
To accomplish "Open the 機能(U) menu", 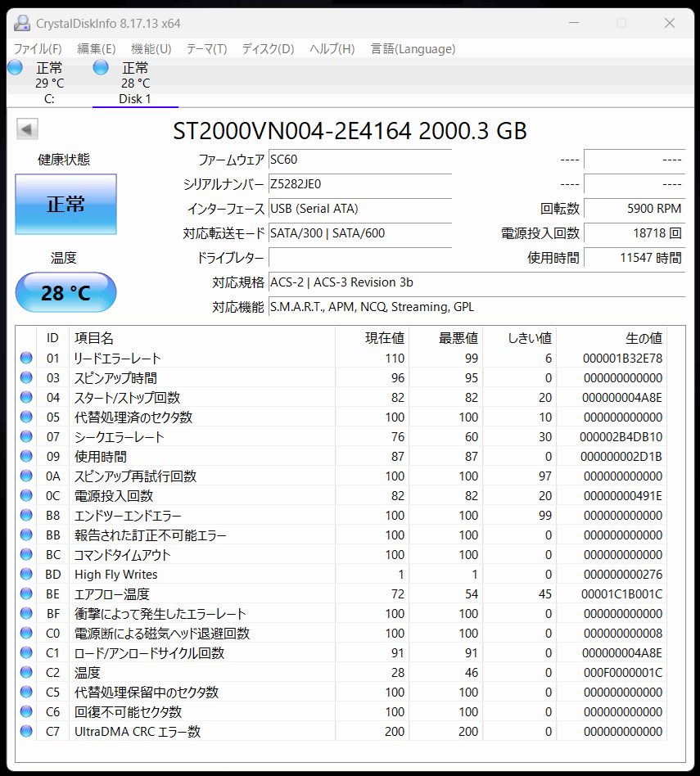I will click(x=151, y=49).
